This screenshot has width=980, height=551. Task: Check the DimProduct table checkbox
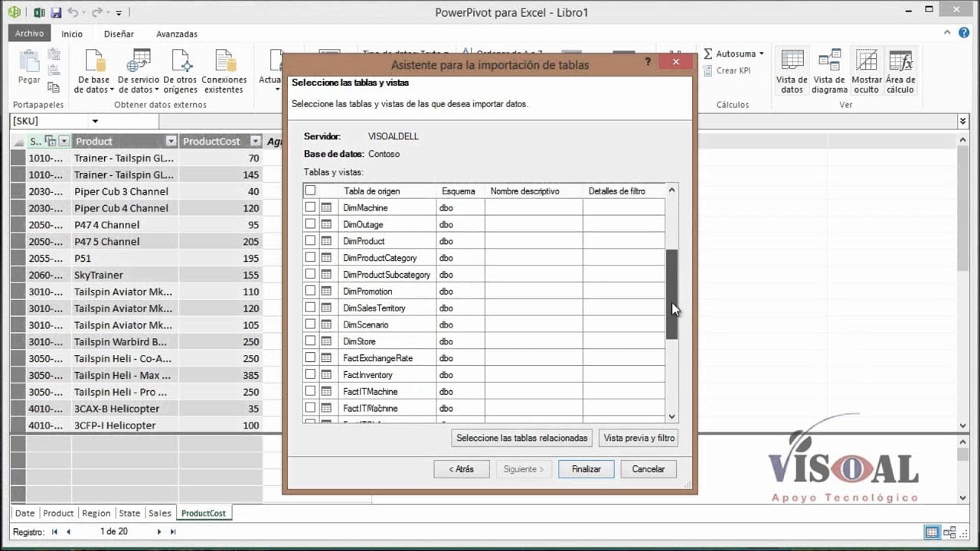click(310, 241)
